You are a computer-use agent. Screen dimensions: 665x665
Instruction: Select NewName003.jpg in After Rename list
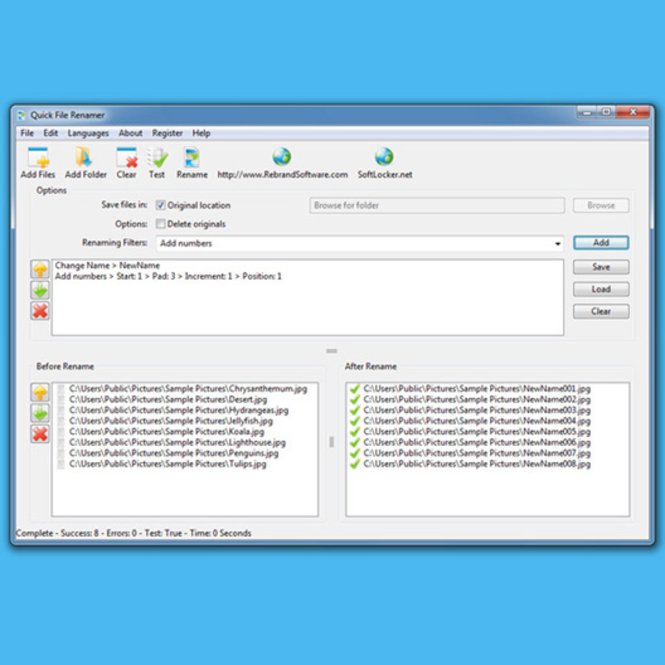477,410
